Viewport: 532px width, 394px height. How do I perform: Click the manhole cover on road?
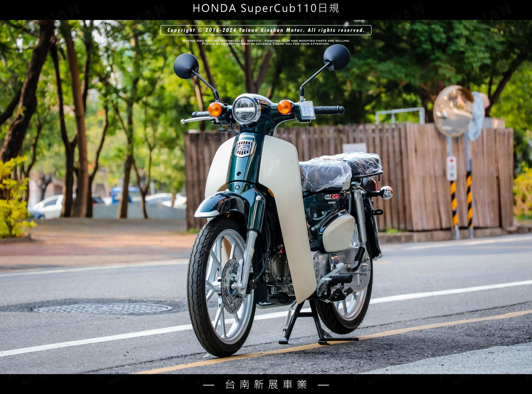[x=103, y=308]
